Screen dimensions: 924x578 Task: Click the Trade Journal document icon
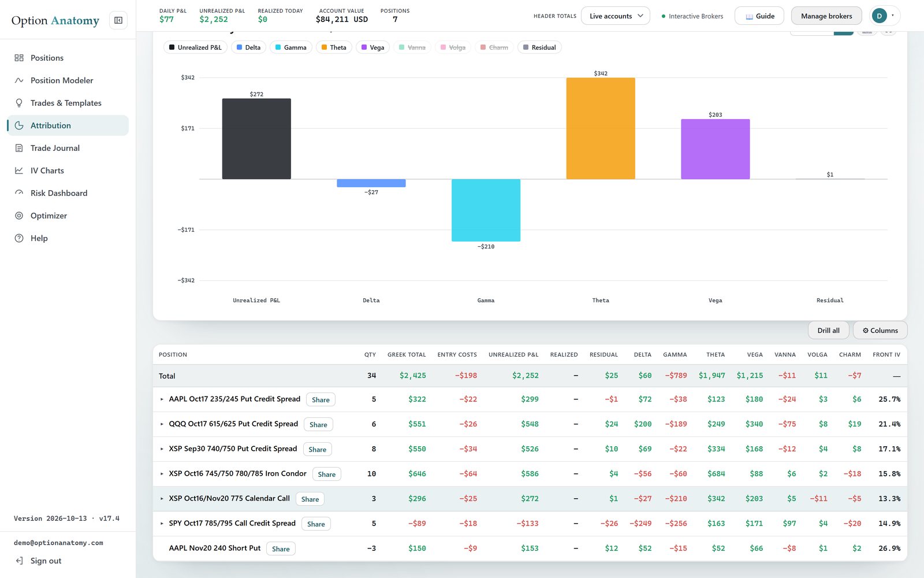[x=19, y=148]
